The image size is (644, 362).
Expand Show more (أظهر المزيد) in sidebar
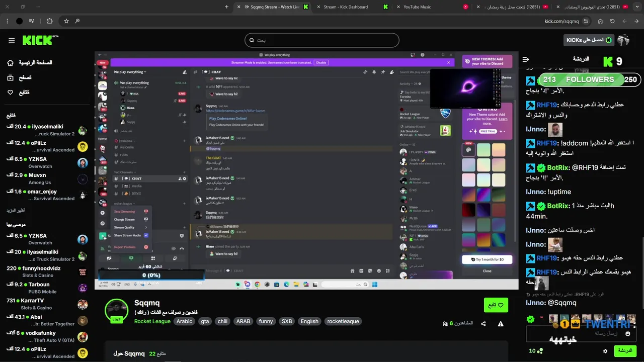point(16,210)
